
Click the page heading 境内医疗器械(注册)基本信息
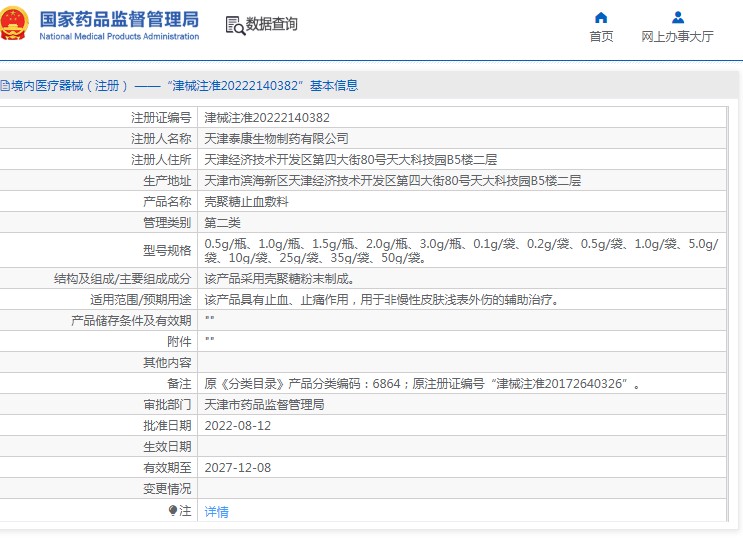tap(184, 86)
